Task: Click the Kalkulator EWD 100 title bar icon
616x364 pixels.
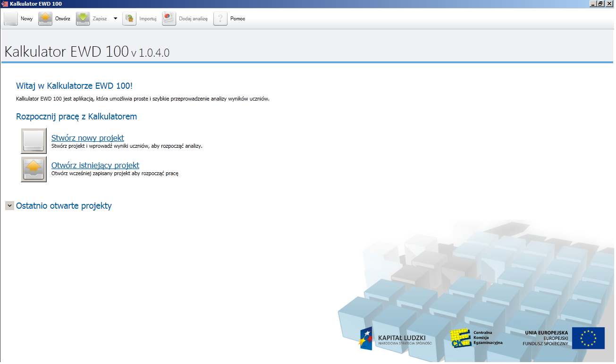Action: [x=5, y=4]
